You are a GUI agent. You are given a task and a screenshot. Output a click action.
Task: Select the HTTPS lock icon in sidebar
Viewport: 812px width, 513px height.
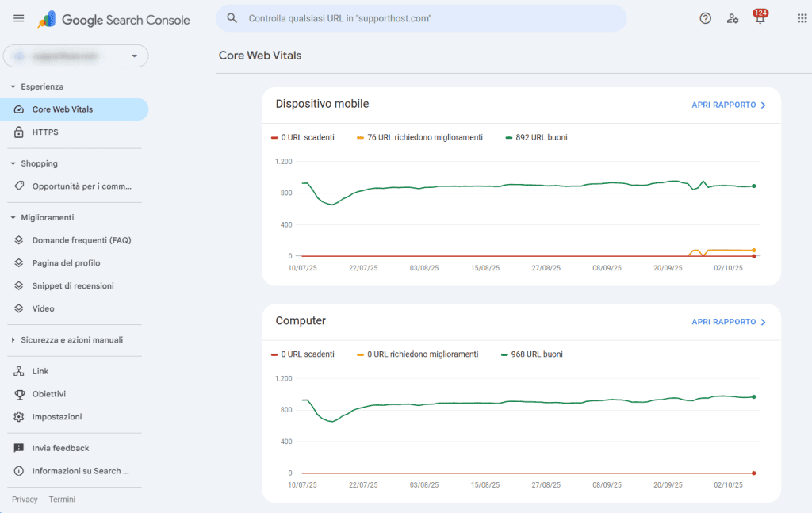(x=19, y=132)
